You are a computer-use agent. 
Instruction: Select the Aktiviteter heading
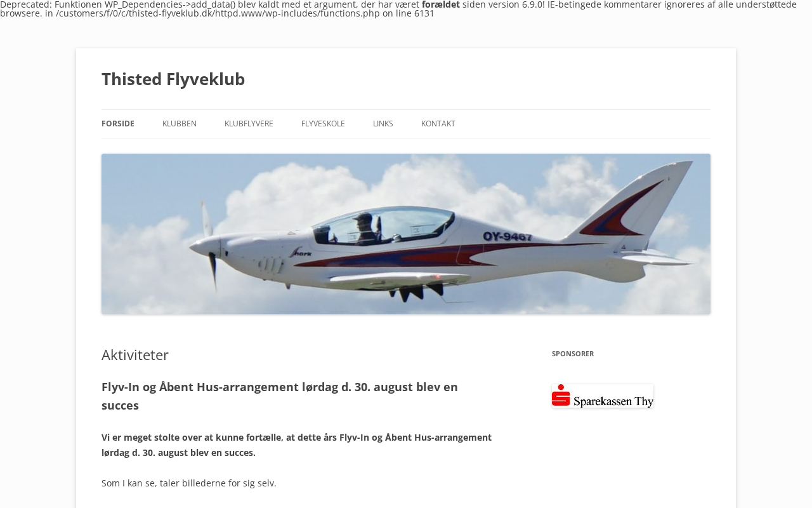pyautogui.click(x=135, y=355)
